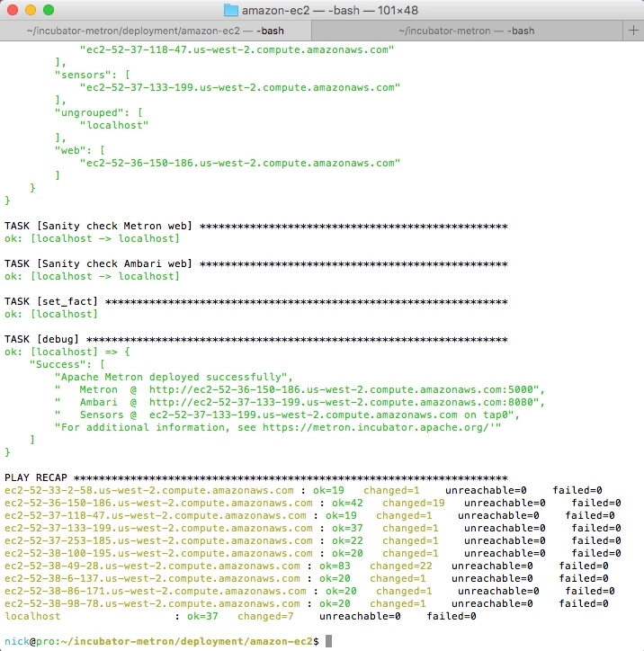Click the 'TASK [Sanity check Ambari web]' line
The height and width of the screenshot is (651, 644).
tap(255, 263)
